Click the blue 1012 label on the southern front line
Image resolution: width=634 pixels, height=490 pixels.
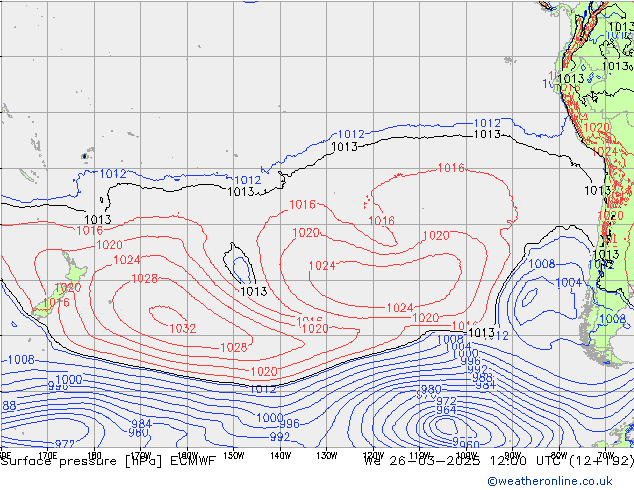click(263, 389)
